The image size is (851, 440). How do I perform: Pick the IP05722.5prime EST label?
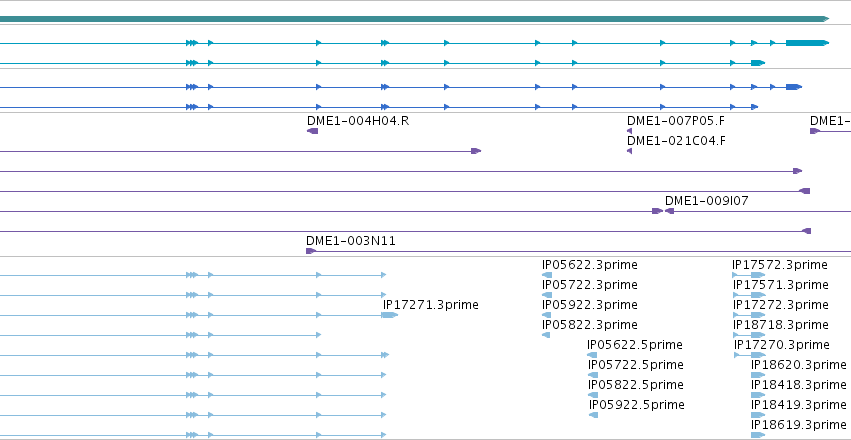(x=636, y=365)
